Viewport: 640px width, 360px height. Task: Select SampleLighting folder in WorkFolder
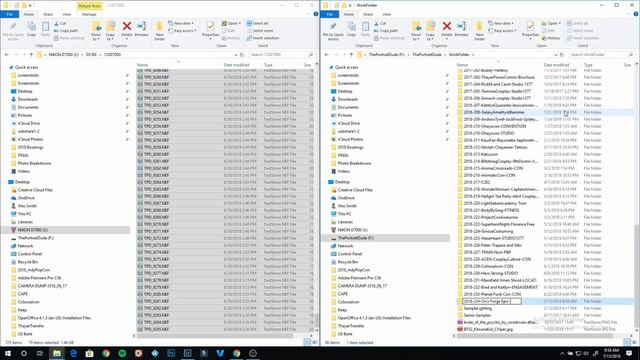477,309
